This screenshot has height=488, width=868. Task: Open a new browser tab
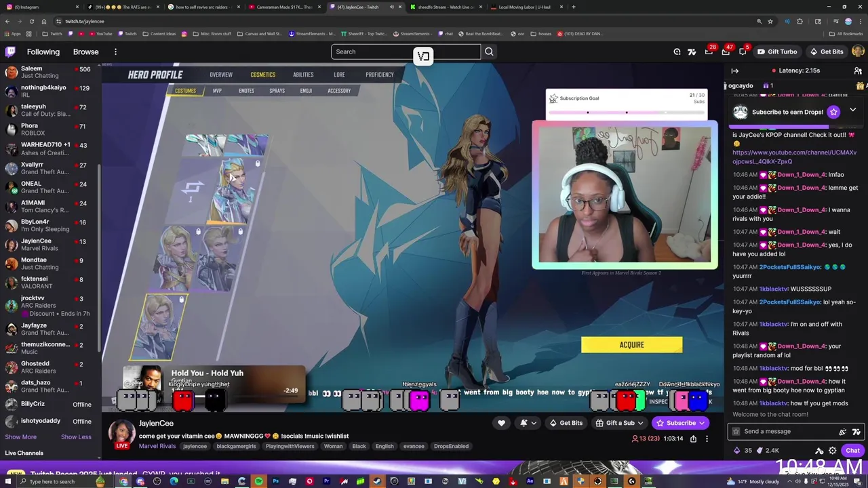click(x=574, y=7)
